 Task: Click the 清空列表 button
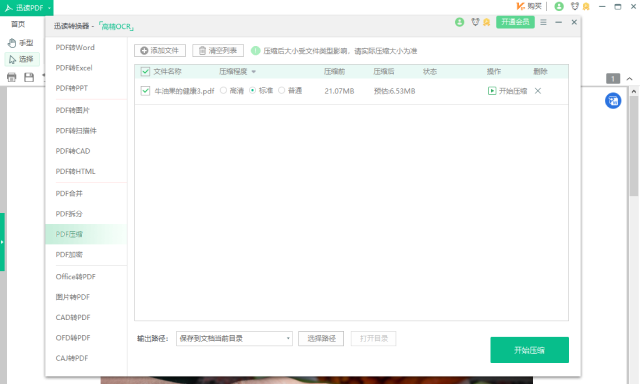(218, 51)
